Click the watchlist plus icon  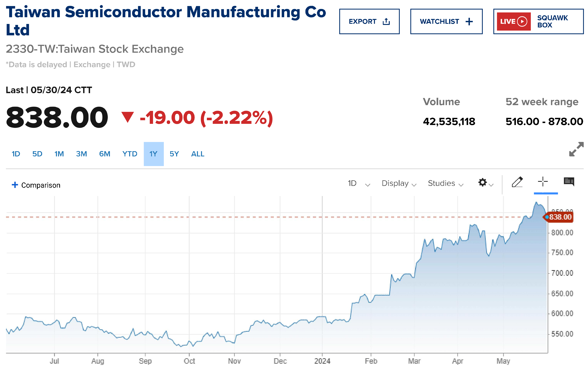click(x=469, y=22)
